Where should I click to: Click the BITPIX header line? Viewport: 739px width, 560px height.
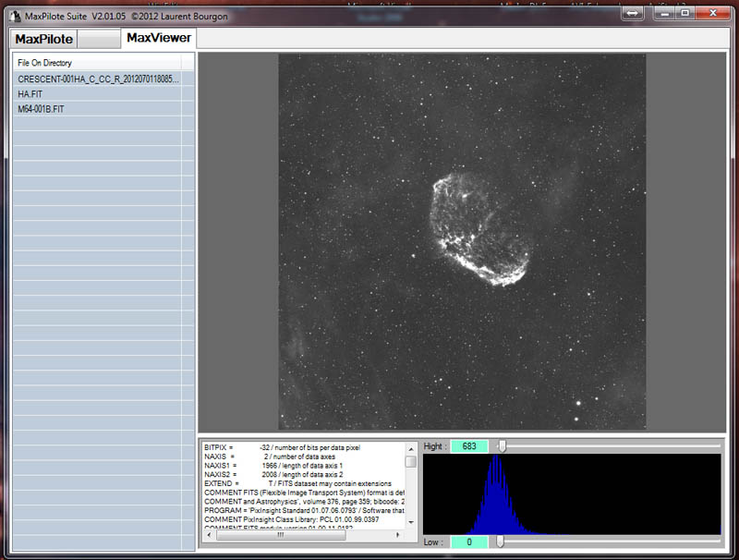click(x=283, y=447)
